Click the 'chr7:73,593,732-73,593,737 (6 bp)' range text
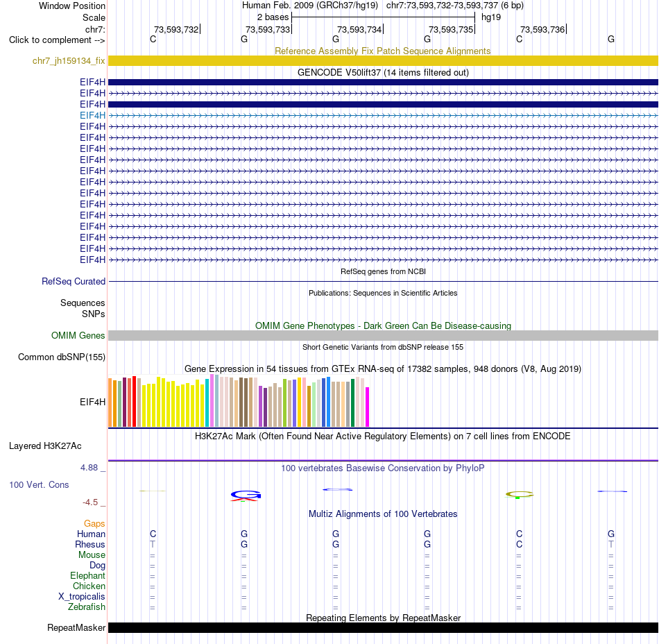The width and height of the screenshot is (659, 644). pos(455,6)
